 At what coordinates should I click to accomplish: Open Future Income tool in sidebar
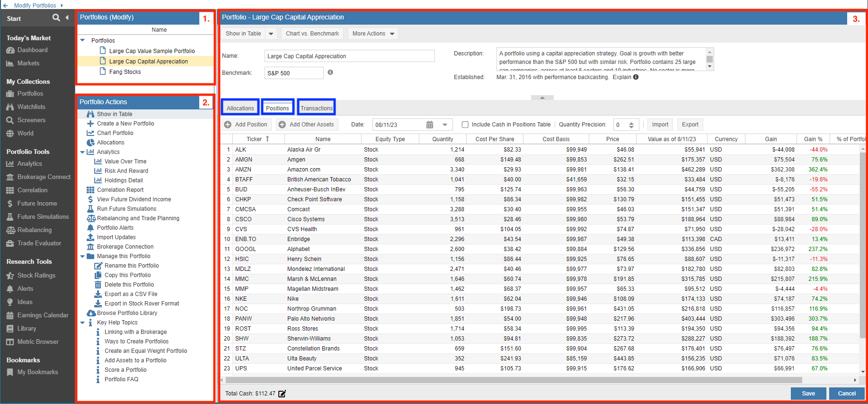tap(37, 204)
